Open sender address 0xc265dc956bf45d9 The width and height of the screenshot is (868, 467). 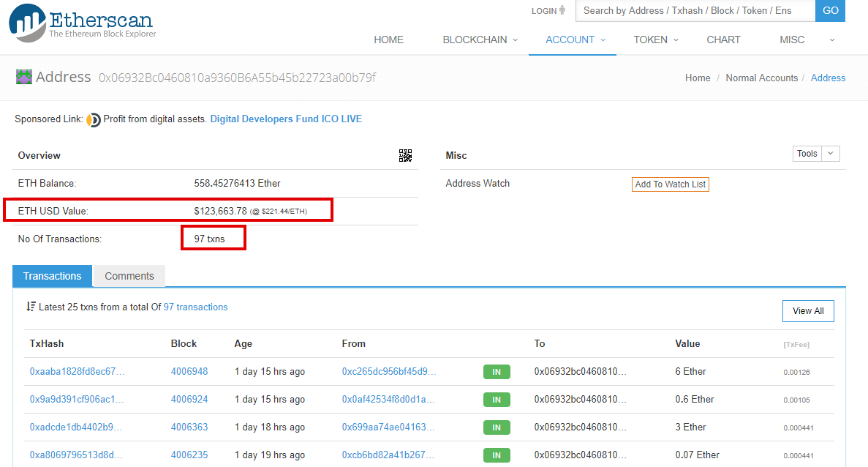click(389, 372)
